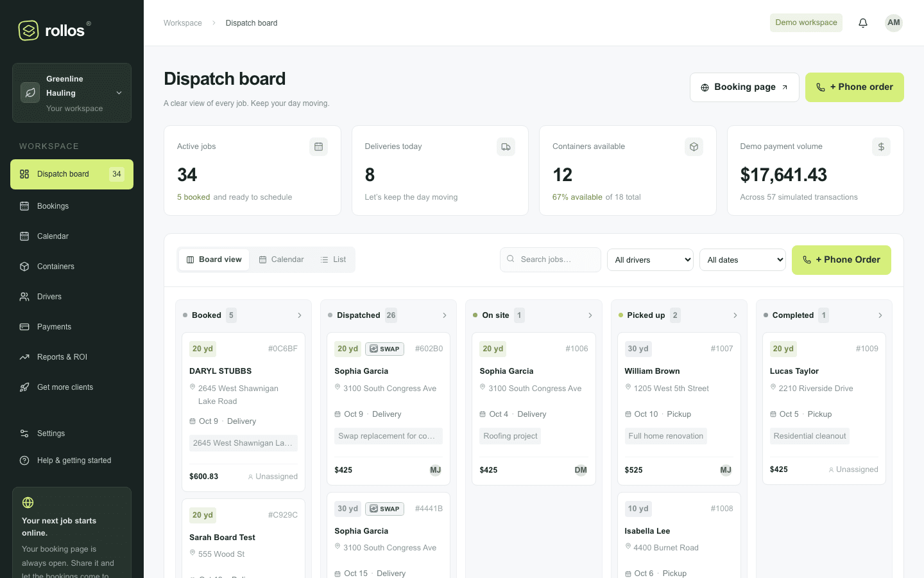Screen dimensions: 924x578
Task: Click the Greenline Hauling leaf icon
Action: (x=30, y=92)
